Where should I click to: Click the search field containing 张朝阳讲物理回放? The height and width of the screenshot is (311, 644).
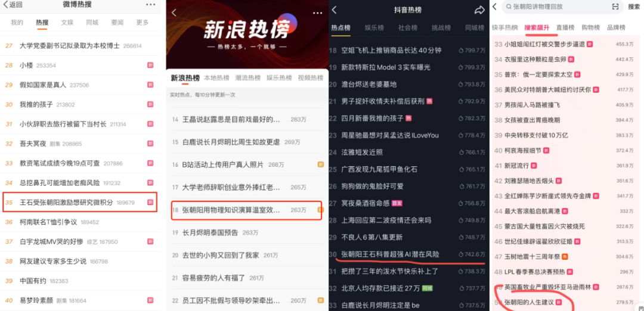tap(562, 7)
